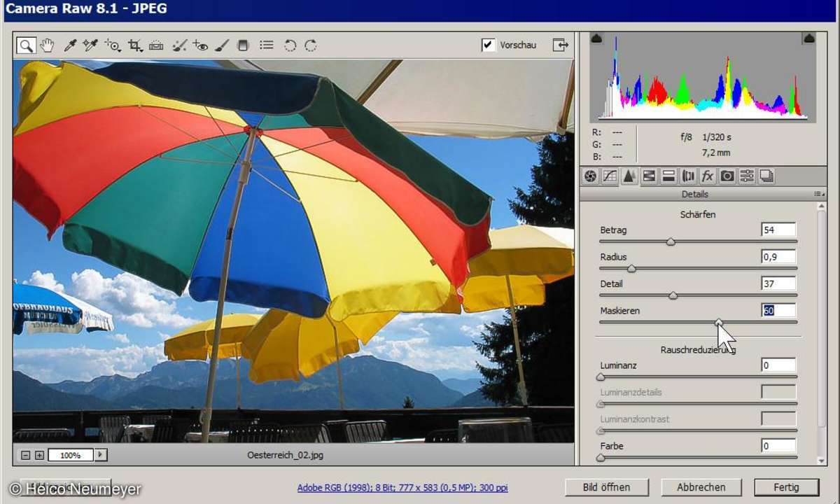Toggle full screen mode icon
The width and height of the screenshot is (840, 504).
tap(560, 45)
